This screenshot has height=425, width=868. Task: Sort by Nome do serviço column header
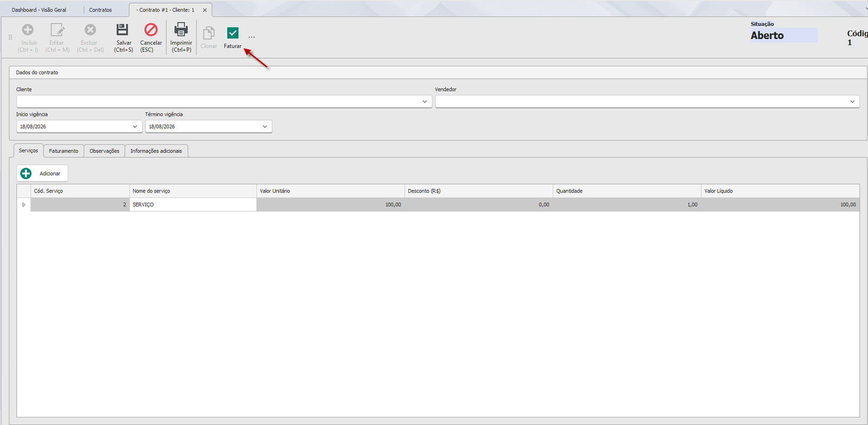point(193,191)
